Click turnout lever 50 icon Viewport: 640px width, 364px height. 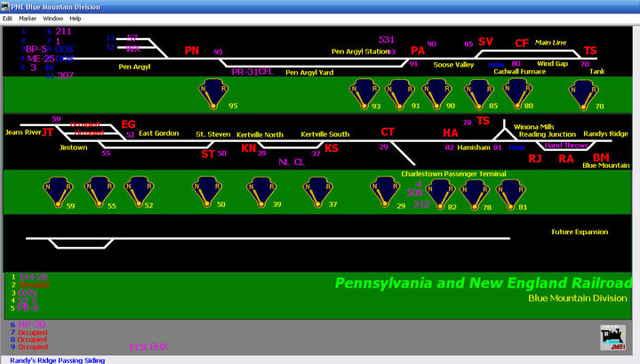coord(207,192)
